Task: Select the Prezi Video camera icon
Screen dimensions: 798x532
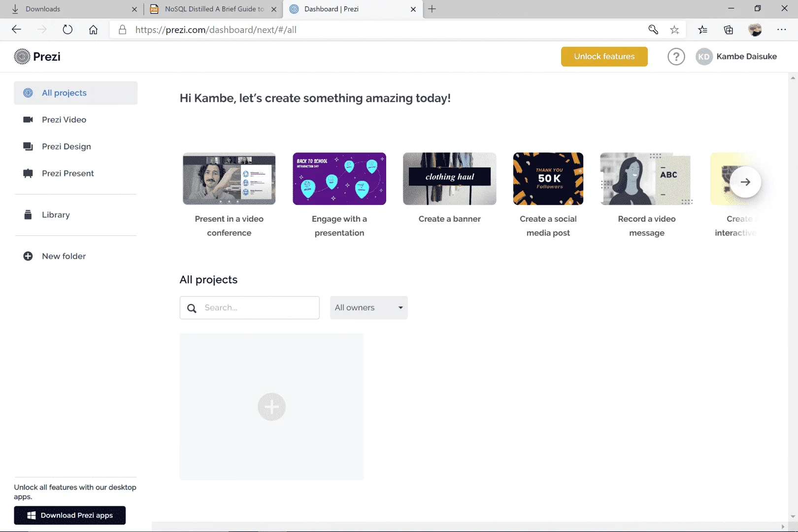Action: [28, 120]
